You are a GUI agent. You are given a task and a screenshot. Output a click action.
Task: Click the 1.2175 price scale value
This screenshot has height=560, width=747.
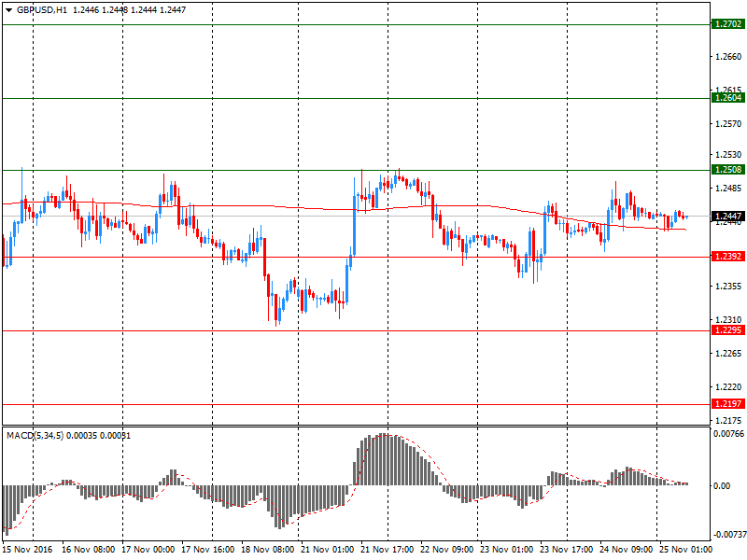point(728,421)
